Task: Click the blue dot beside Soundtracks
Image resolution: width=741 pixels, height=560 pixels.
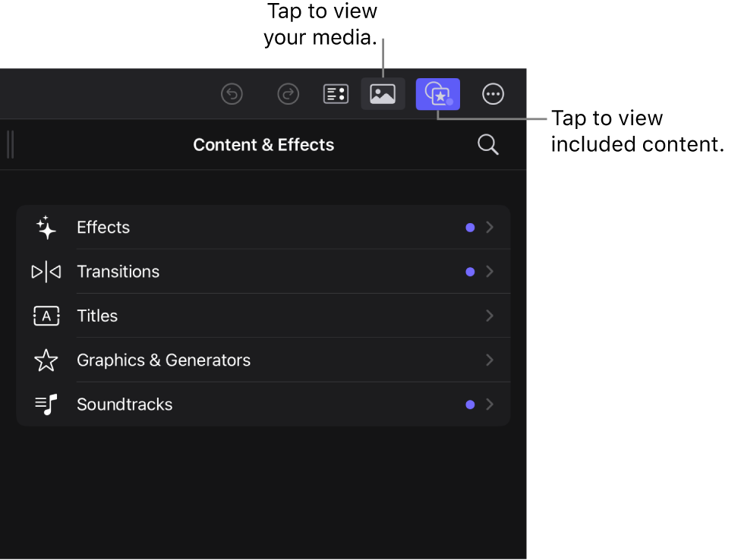Action: [x=469, y=404]
